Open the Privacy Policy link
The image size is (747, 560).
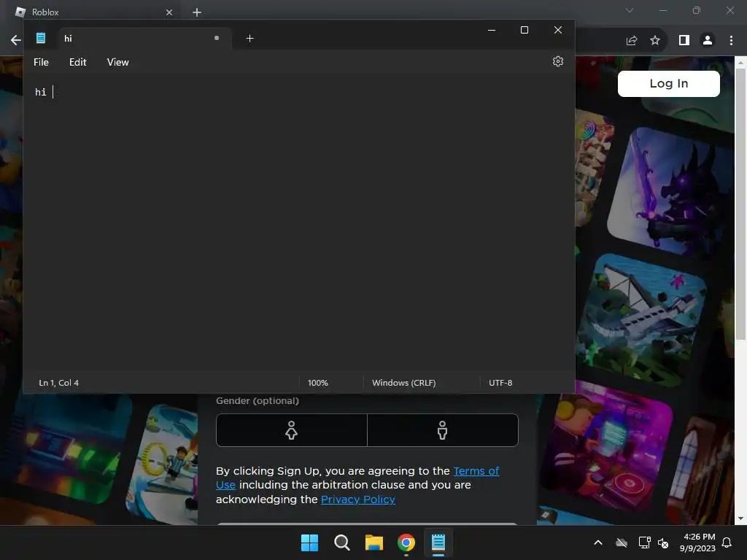[357, 499]
